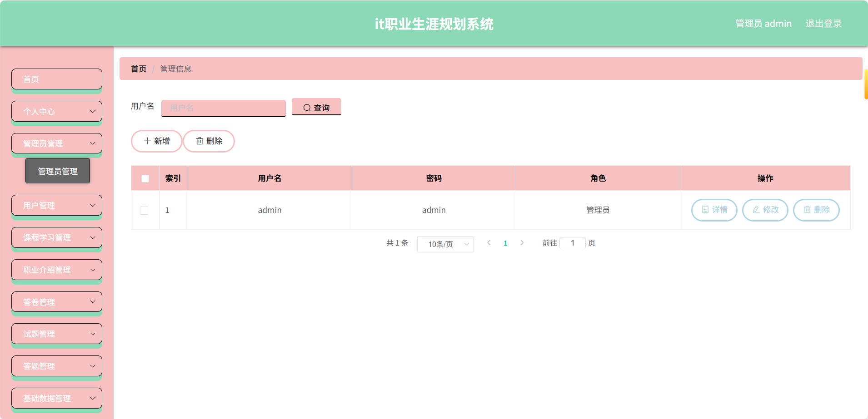Click the 新增 add button
The height and width of the screenshot is (419, 868).
tap(157, 141)
